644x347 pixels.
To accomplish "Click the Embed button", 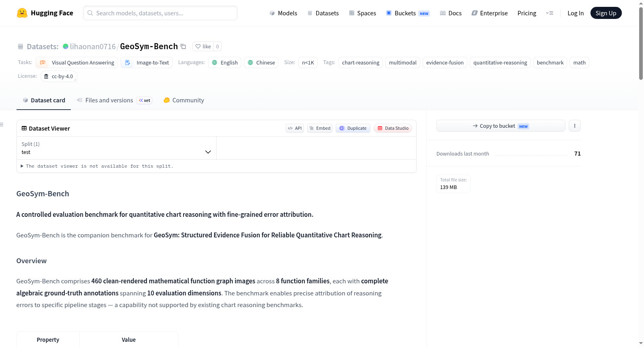I will pyautogui.click(x=320, y=128).
